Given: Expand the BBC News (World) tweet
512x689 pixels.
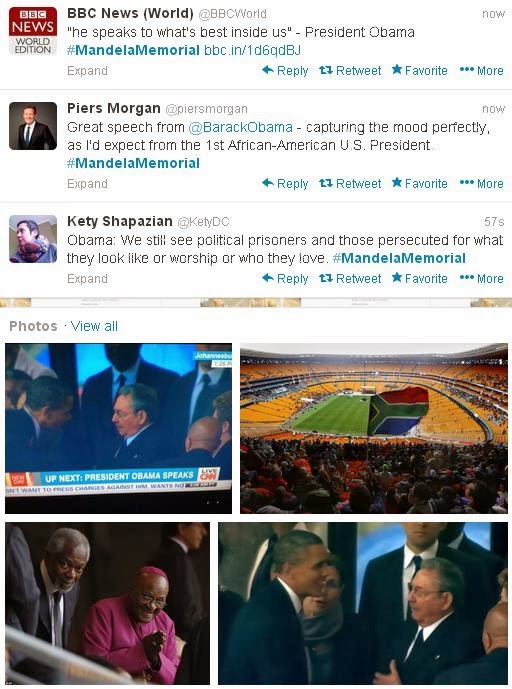Looking at the screenshot, I should 87,71.
